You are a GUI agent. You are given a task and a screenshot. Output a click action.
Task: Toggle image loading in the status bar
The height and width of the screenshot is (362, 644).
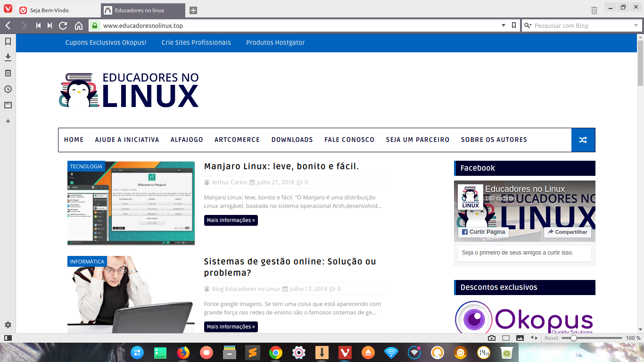[x=520, y=338]
